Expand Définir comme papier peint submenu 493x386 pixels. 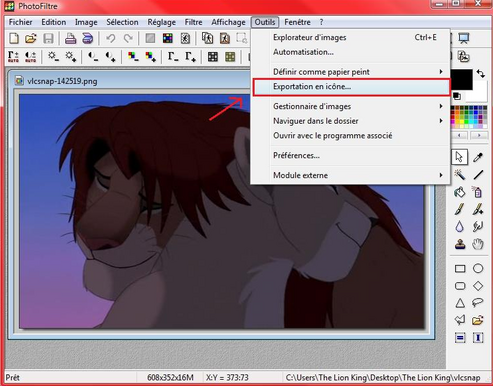tap(351, 72)
